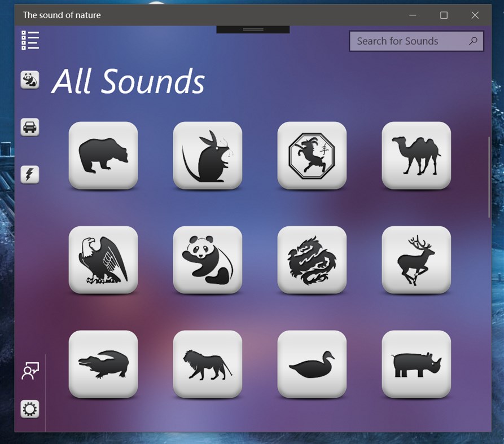Play the camel sound tile

[x=416, y=155]
